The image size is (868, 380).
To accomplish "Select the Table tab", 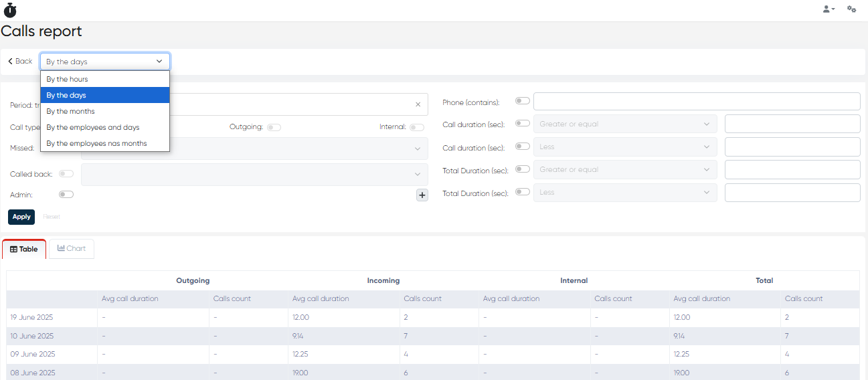I will click(24, 250).
